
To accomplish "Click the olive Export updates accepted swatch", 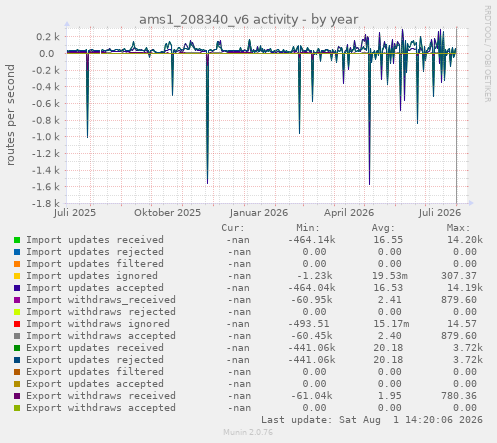I will point(17,384).
